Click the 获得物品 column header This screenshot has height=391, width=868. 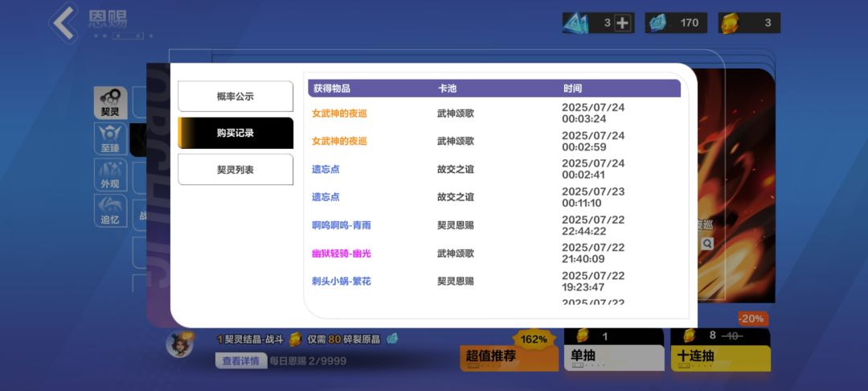coord(332,88)
